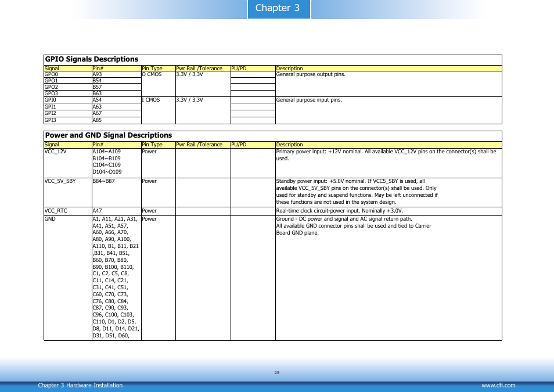The width and height of the screenshot is (554, 392).
Task: Click 'General purpose output pins.' description
Action: pyautogui.click(x=311, y=74)
